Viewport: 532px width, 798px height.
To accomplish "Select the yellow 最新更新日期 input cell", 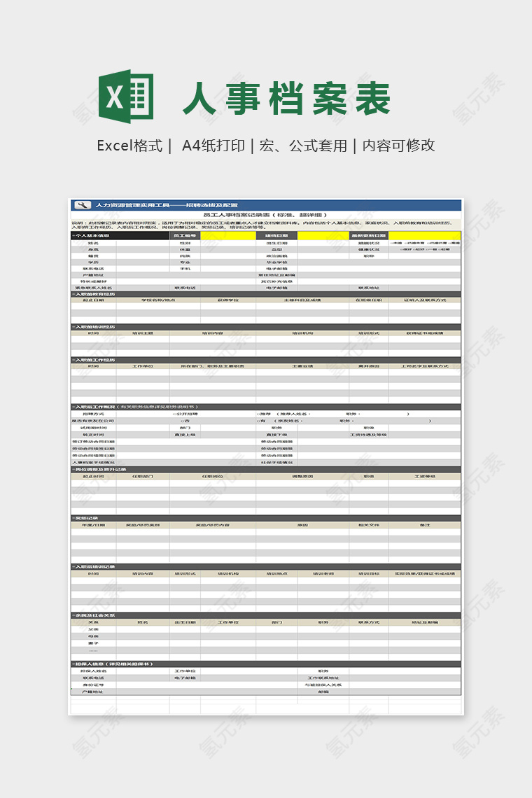I will (425, 236).
